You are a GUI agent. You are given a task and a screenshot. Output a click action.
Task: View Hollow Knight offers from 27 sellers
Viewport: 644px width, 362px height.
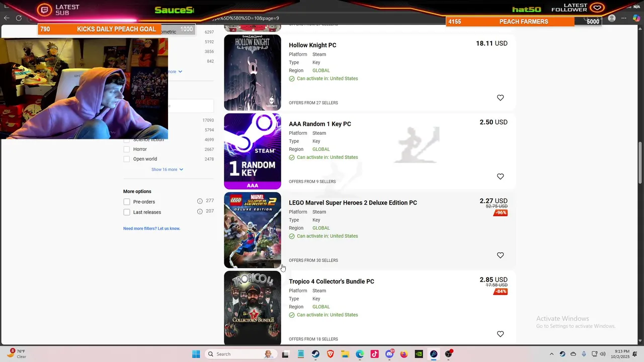313,103
